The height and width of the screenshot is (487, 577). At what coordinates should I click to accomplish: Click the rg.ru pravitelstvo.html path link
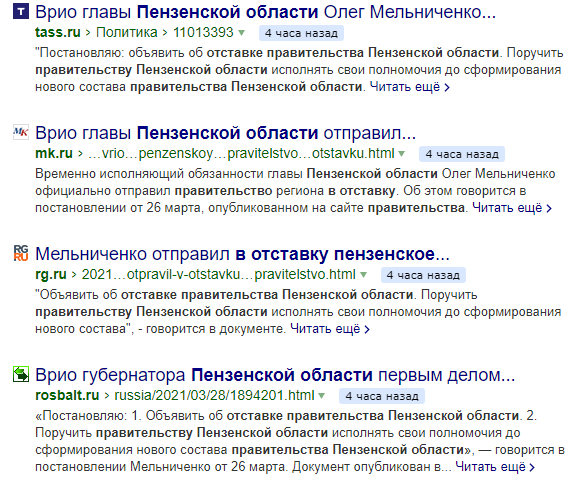pos(219,275)
